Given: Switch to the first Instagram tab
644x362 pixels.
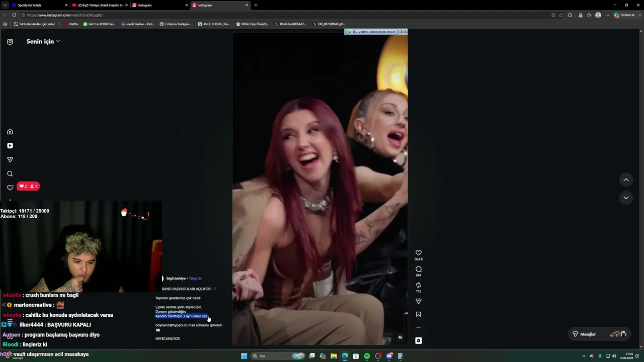Looking at the screenshot, I should pos(160,5).
